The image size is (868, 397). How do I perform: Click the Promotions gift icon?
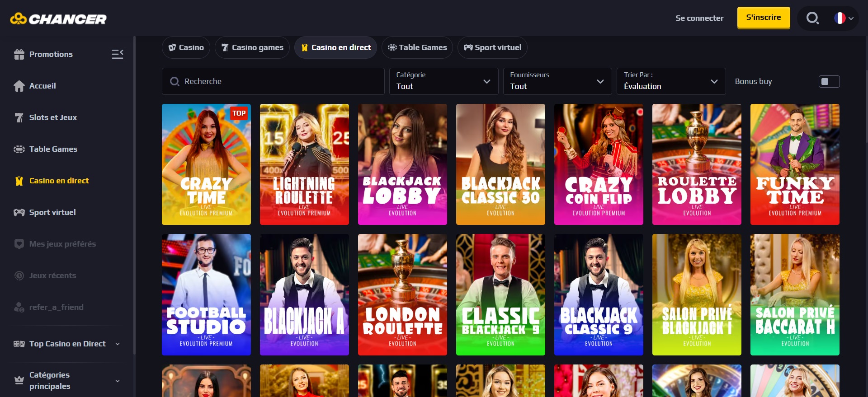19,54
